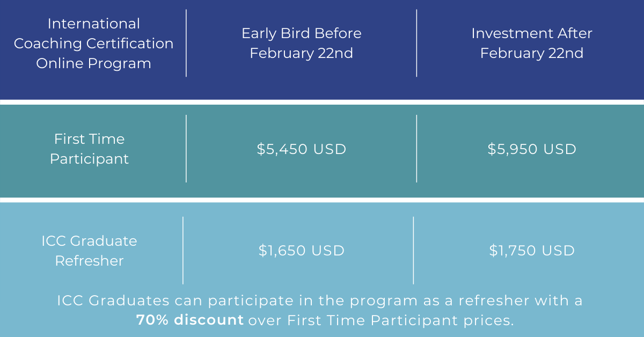The width and height of the screenshot is (644, 337).
Task: Click the bold 70% discount text
Action: (190, 320)
